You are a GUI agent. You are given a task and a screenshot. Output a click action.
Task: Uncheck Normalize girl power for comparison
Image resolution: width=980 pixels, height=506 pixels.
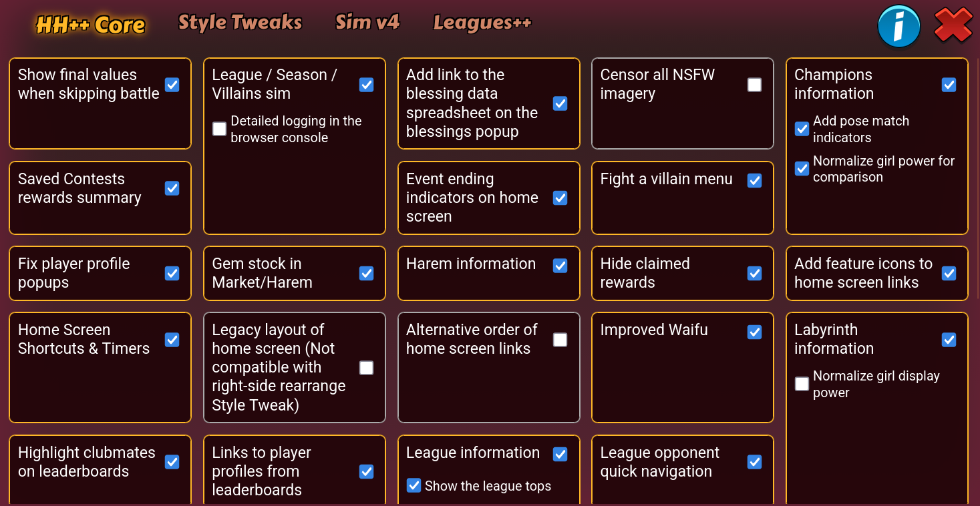point(802,169)
